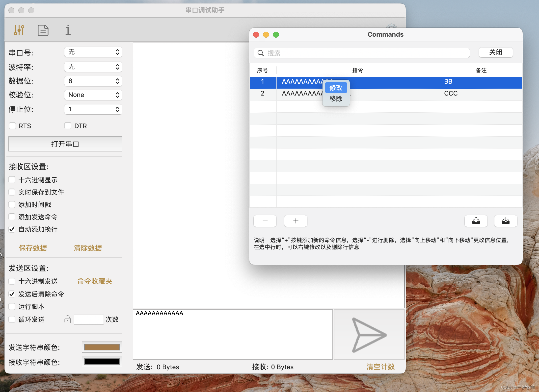Open 命令收藏夹 link

[x=95, y=281]
